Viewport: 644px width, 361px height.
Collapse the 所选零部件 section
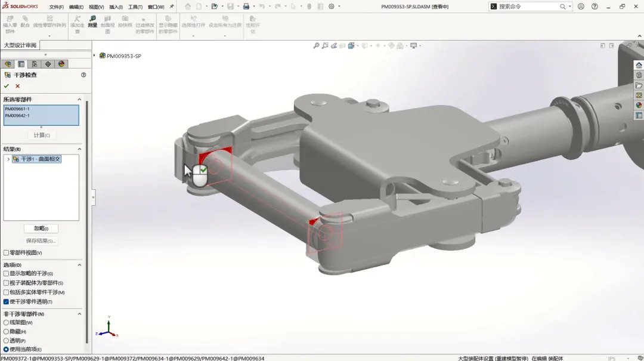(79, 100)
